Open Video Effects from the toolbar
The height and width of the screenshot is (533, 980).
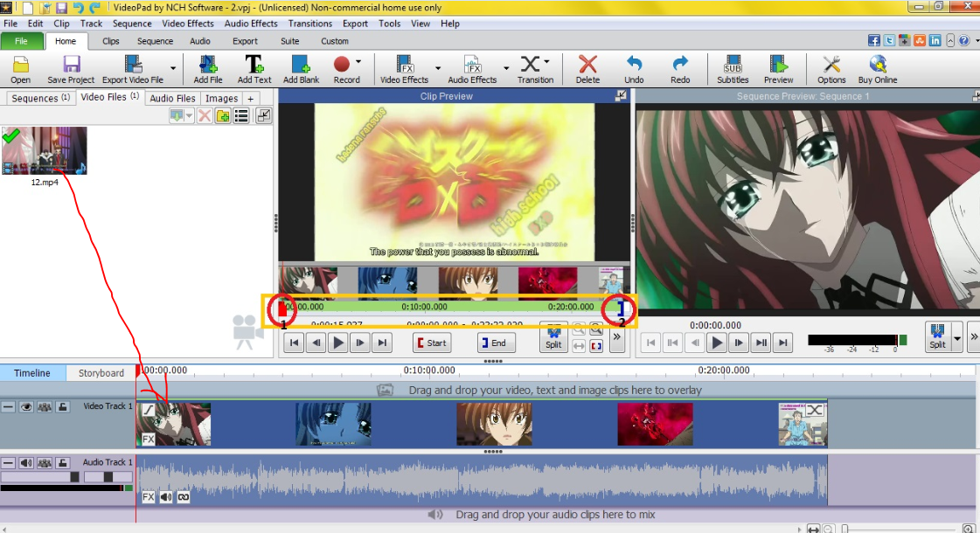tap(404, 70)
